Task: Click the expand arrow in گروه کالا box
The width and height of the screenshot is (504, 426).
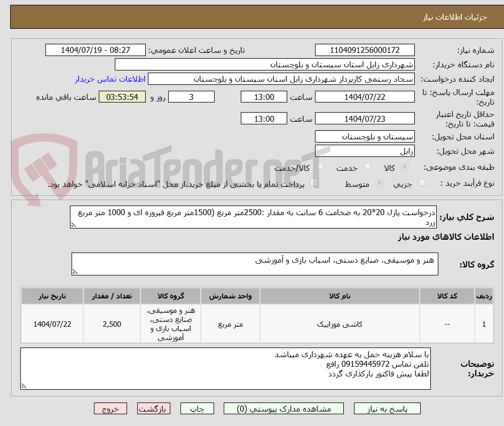Action: tap(75, 271)
